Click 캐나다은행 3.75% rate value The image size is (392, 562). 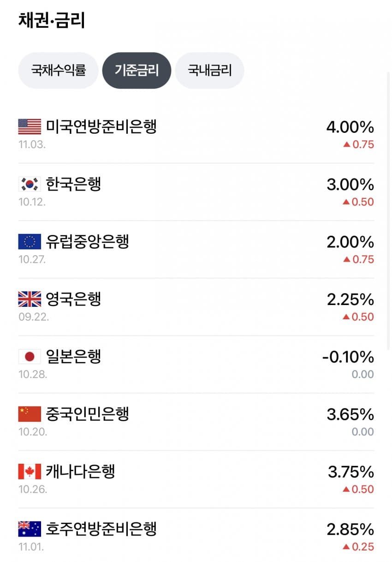pos(350,472)
